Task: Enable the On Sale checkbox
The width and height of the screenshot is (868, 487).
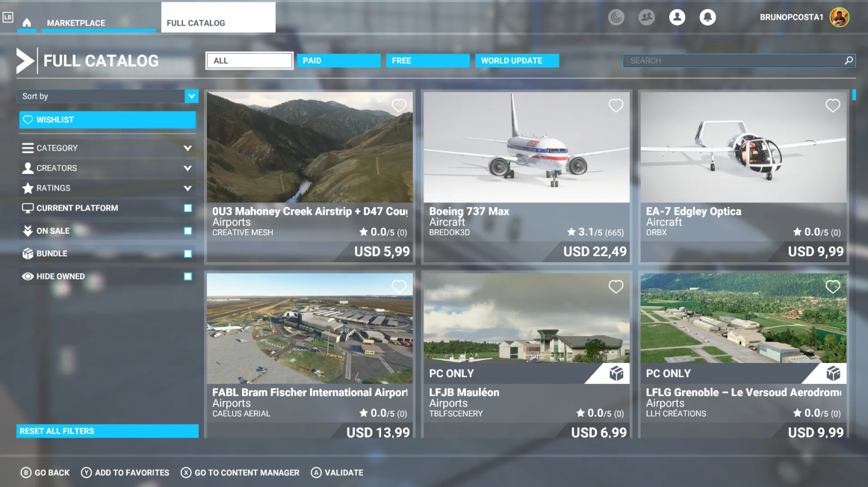Action: click(187, 231)
